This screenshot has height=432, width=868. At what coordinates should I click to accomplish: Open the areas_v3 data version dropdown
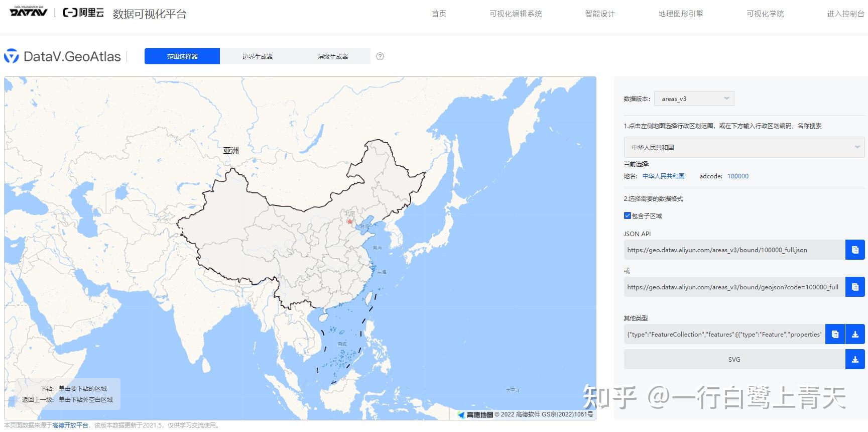click(694, 98)
